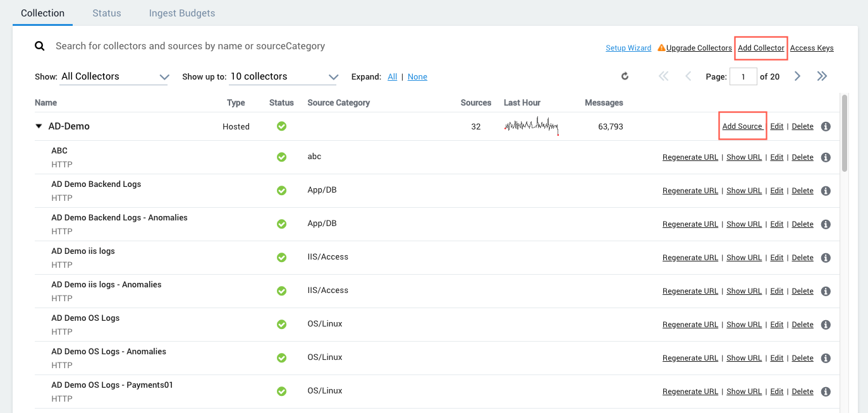The height and width of the screenshot is (413, 868).
Task: Go to the next page arrow
Action: click(x=797, y=76)
